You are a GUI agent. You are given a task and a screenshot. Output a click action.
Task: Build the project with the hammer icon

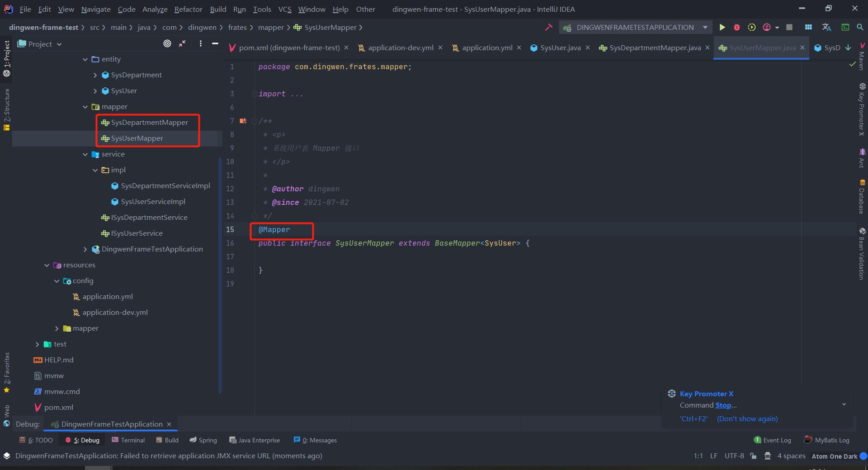point(549,27)
